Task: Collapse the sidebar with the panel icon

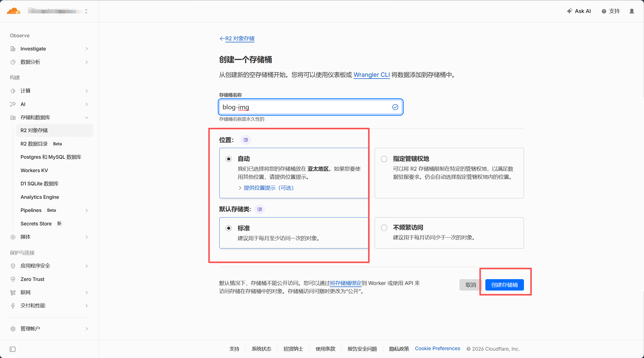Action: (x=12, y=349)
